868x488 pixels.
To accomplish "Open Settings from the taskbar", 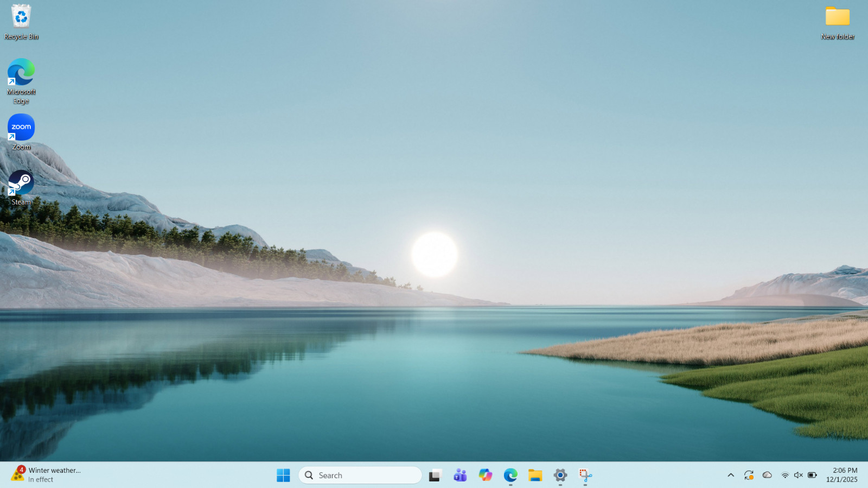I will pos(560,476).
